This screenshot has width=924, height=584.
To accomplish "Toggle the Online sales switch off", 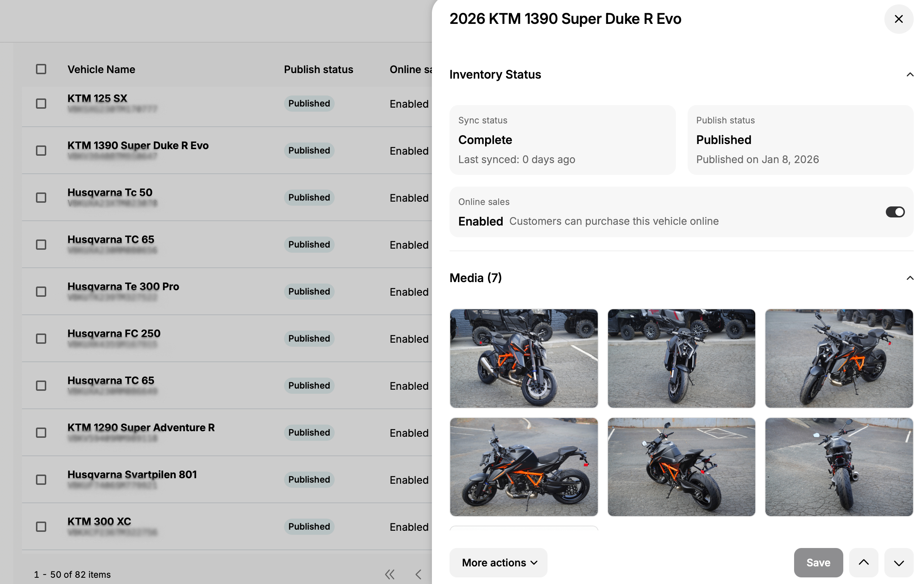I will [x=895, y=212].
